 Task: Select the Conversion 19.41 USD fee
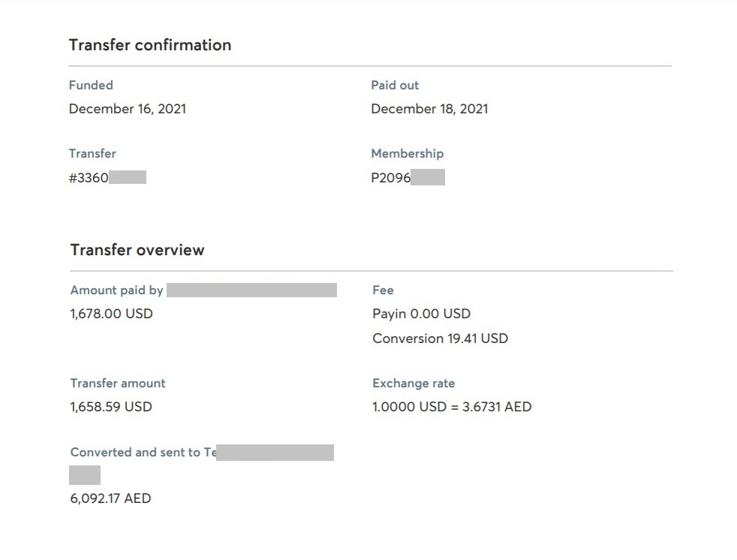coord(441,339)
